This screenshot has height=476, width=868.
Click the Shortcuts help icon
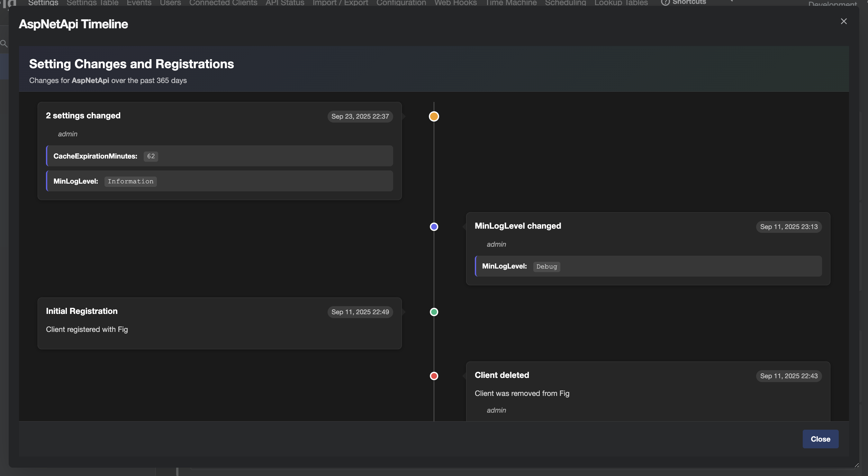665,2
